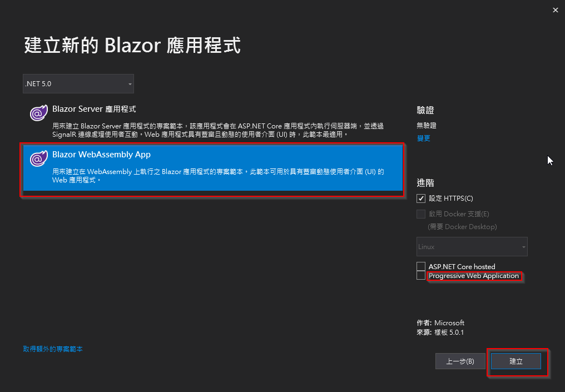Open 取得額外的專案範本 link
This screenshot has width=565, height=392.
pos(53,349)
